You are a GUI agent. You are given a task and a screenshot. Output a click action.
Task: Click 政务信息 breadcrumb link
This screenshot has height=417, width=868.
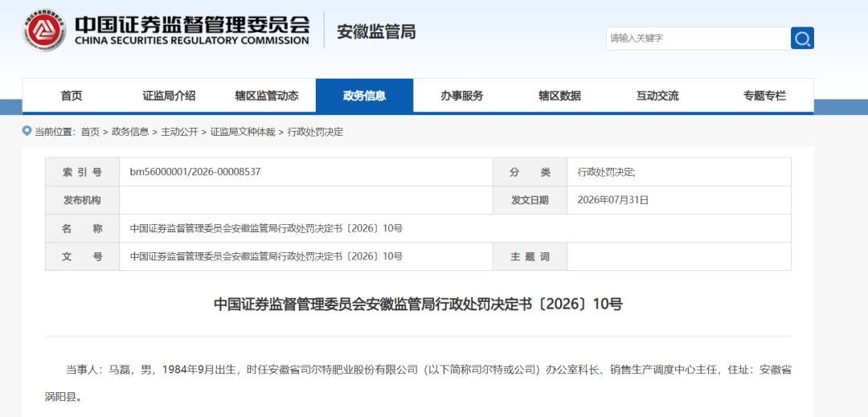click(130, 133)
